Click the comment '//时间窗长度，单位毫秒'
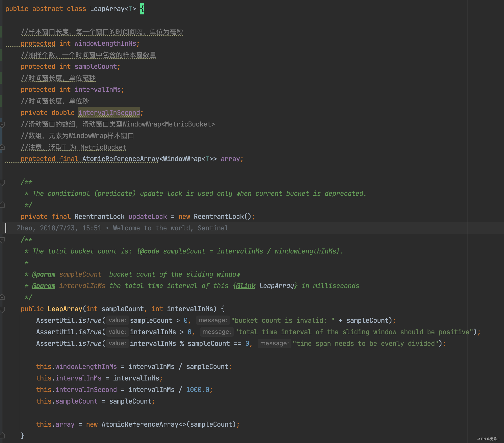The image size is (504, 443). (x=58, y=78)
